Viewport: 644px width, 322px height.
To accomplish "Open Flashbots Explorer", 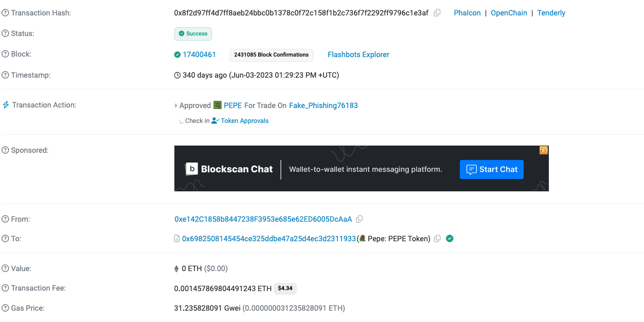I will coord(358,55).
